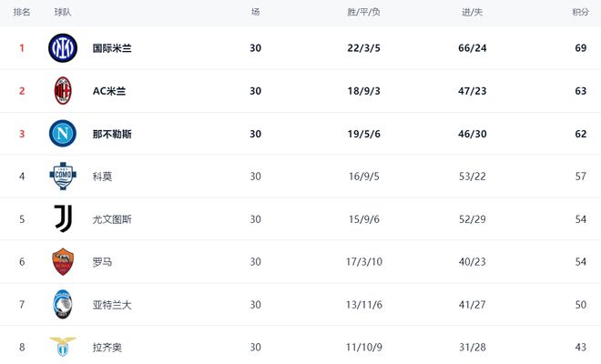Click the 胜/平/负 column header
Image resolution: width=601 pixels, height=364 pixels.
pyautogui.click(x=364, y=12)
